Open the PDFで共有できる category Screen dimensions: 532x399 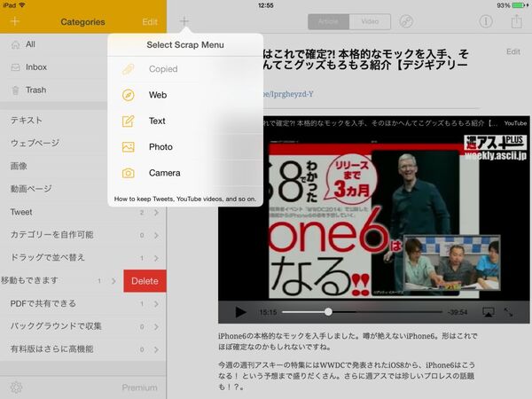point(83,303)
